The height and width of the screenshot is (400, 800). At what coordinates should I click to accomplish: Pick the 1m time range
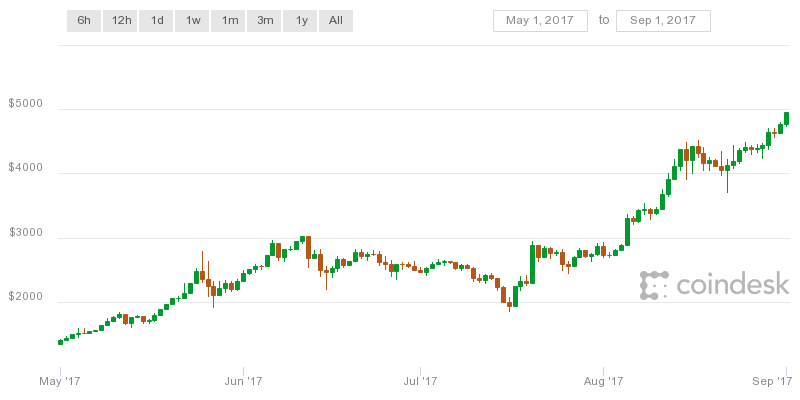click(x=230, y=20)
